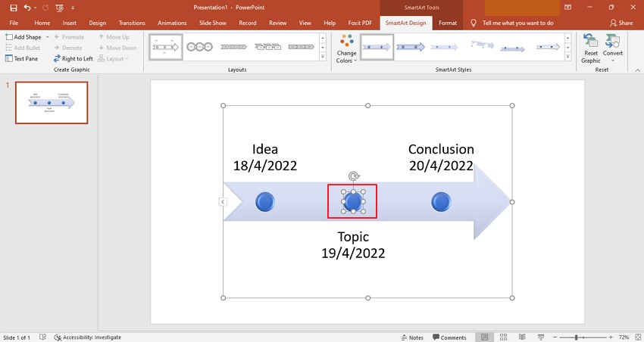Select the slide 1 thumbnail
The height and width of the screenshot is (342, 644).
(52, 102)
